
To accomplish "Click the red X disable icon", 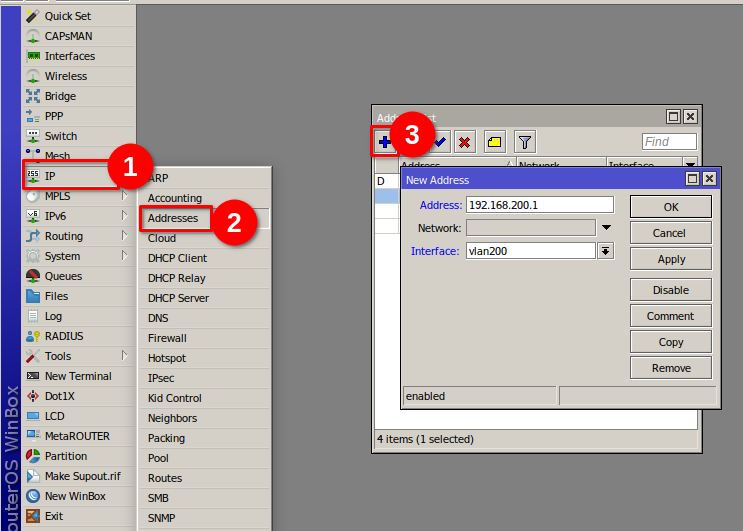I will point(464,142).
